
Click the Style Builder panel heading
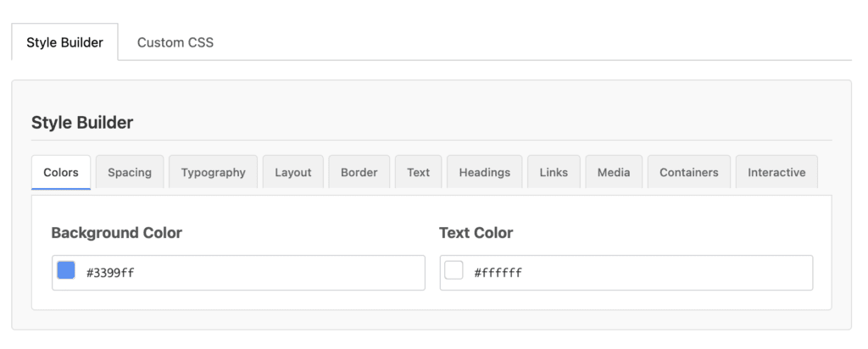pyautogui.click(x=82, y=123)
